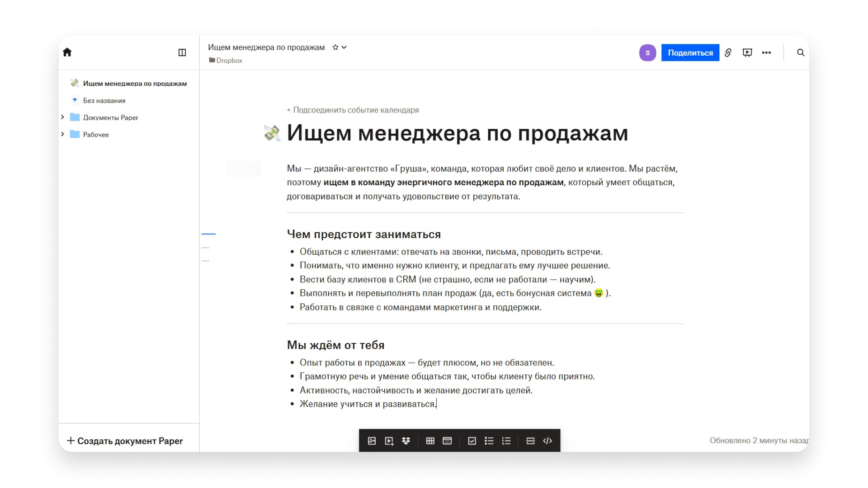Jump to the second outline marker
This screenshot has height=488, width=868.
(206, 248)
